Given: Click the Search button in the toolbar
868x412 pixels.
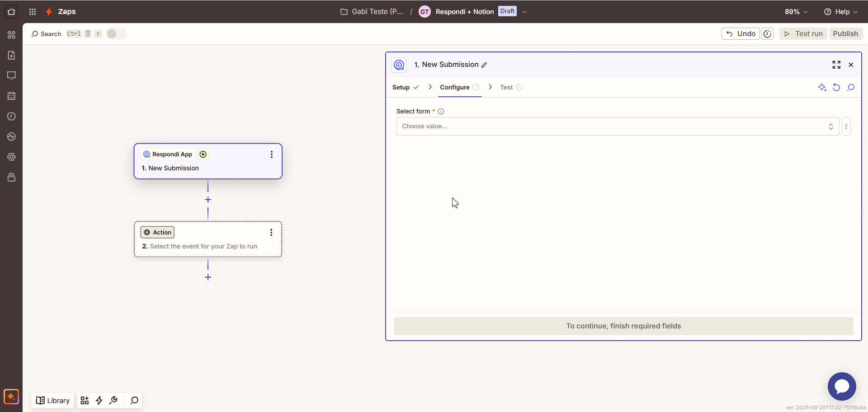Looking at the screenshot, I should [x=46, y=34].
